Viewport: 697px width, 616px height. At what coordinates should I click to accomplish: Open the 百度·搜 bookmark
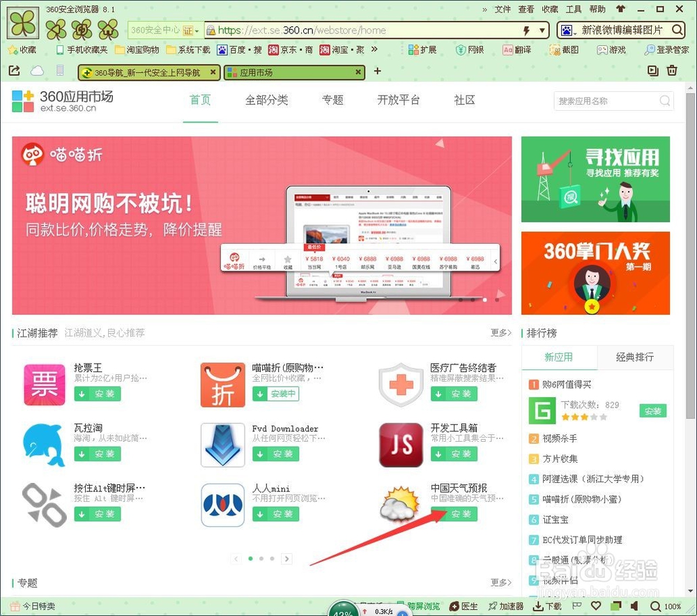click(x=240, y=49)
